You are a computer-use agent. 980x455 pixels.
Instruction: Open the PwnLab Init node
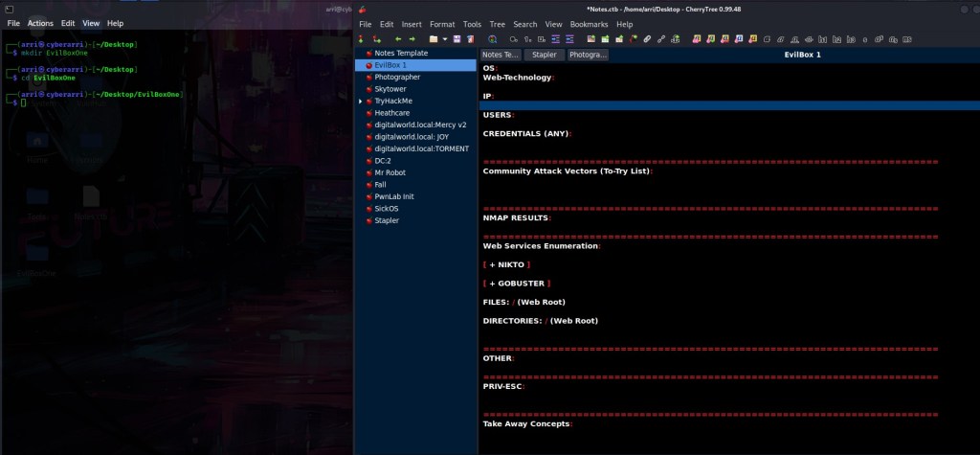click(x=394, y=196)
